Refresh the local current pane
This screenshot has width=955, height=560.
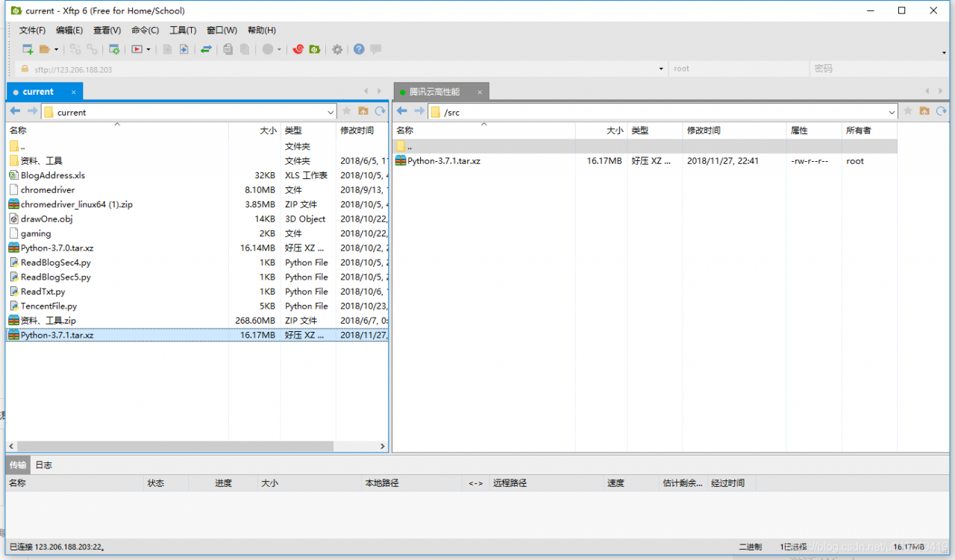click(x=380, y=111)
